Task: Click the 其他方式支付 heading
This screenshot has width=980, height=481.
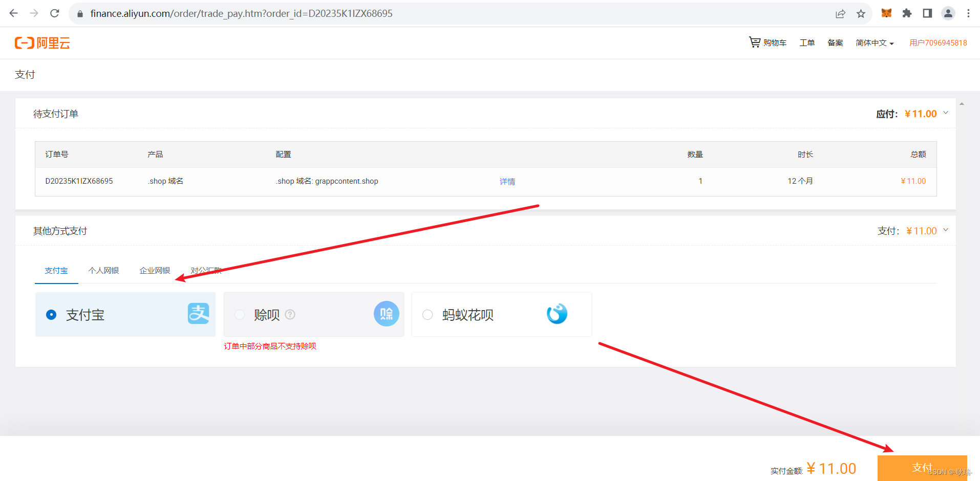Action: [60, 231]
